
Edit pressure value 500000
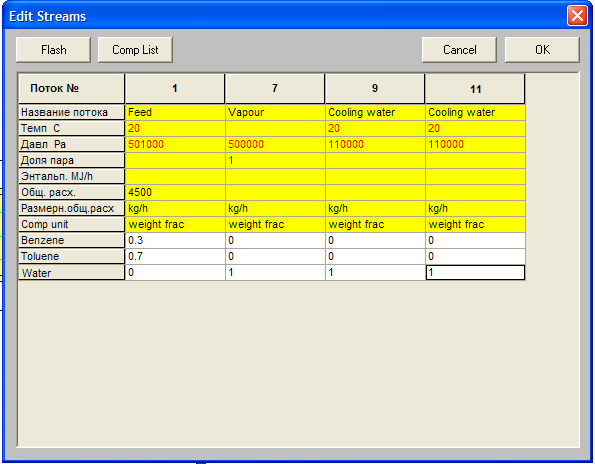275,144
